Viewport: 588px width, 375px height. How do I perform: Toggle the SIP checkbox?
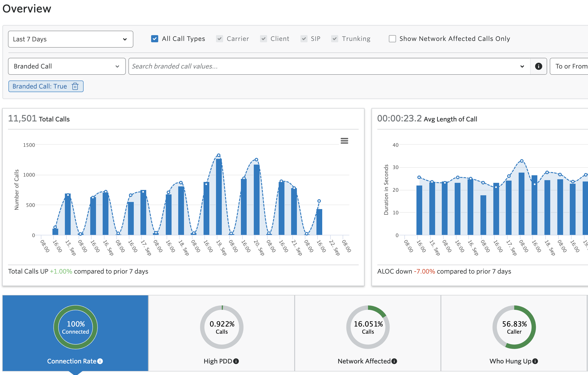click(x=304, y=39)
